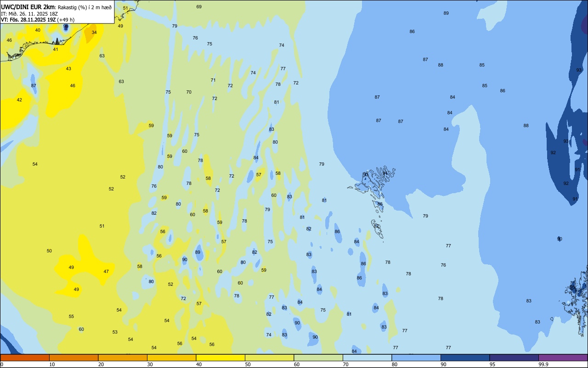Screen dimensions: 588x368
Task: Click the map value 53
Action: pos(115,332)
